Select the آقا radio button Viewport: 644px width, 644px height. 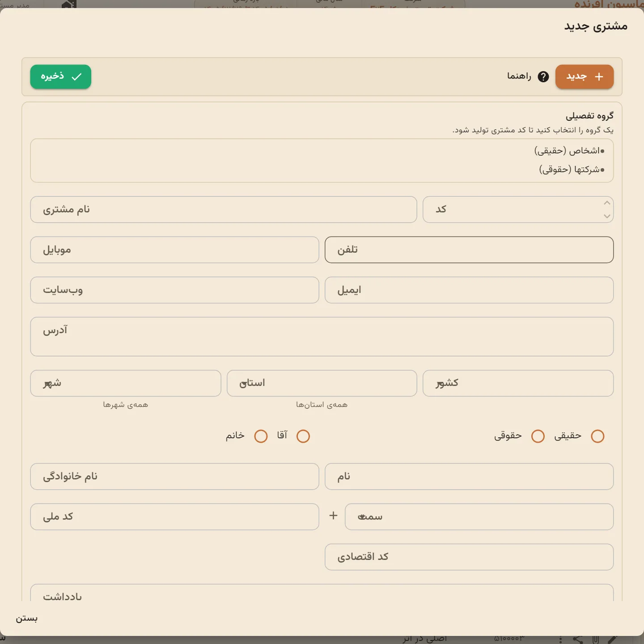coord(303,436)
